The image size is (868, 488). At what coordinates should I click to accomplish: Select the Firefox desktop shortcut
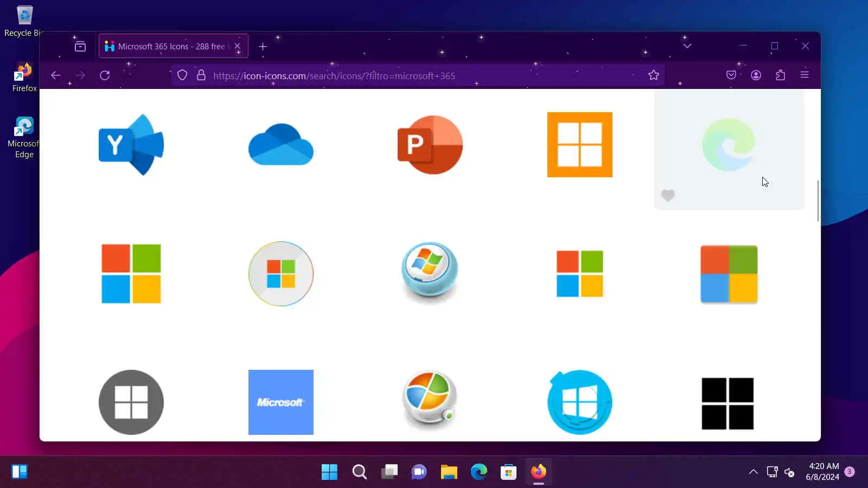[24, 77]
